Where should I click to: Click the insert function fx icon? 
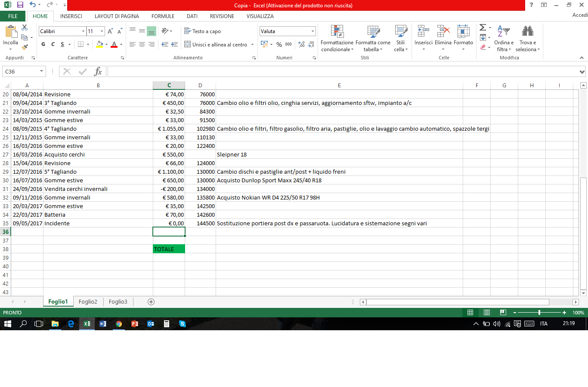click(98, 71)
